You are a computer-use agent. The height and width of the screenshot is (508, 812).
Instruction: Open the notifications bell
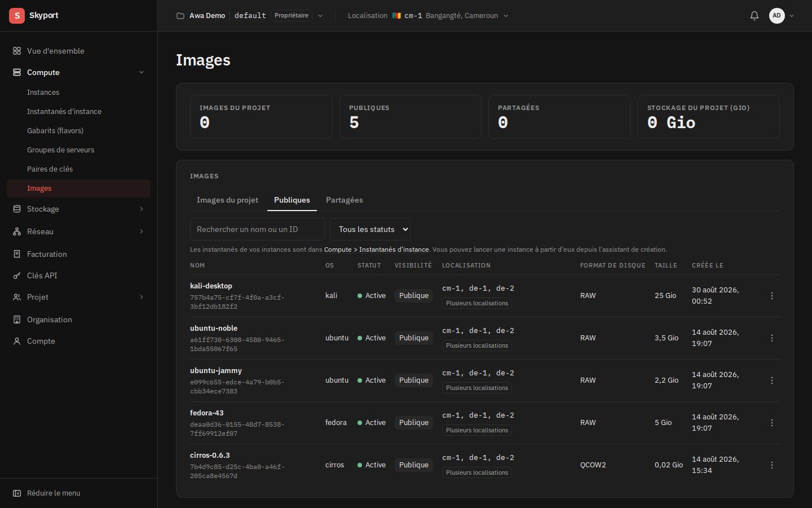754,16
